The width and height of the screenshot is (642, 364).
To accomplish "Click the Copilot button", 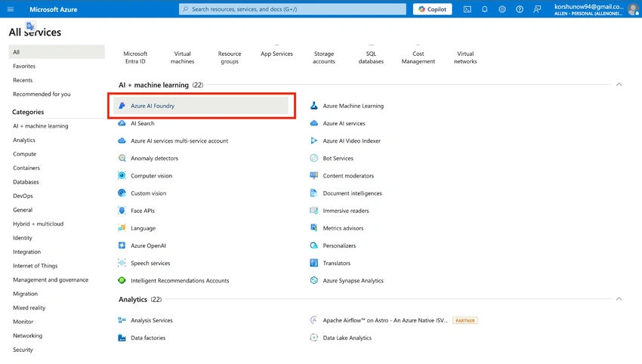I will tap(432, 9).
